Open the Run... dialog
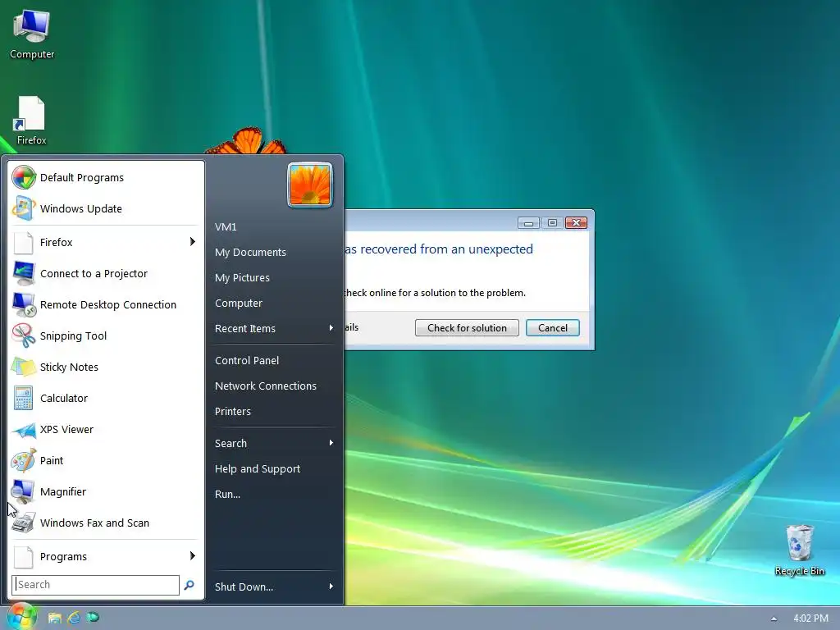This screenshot has height=630, width=840. (x=227, y=495)
